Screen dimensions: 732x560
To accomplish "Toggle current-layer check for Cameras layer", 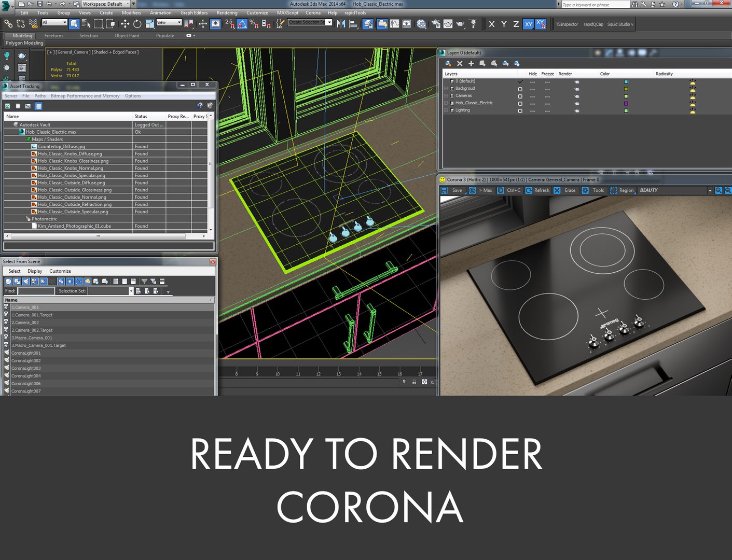I will coord(520,96).
